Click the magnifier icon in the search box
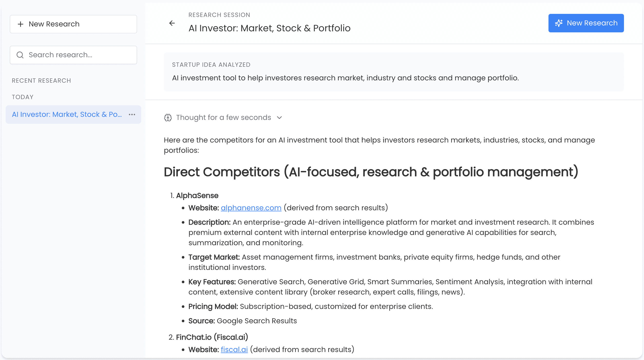The width and height of the screenshot is (644, 360). [x=20, y=55]
